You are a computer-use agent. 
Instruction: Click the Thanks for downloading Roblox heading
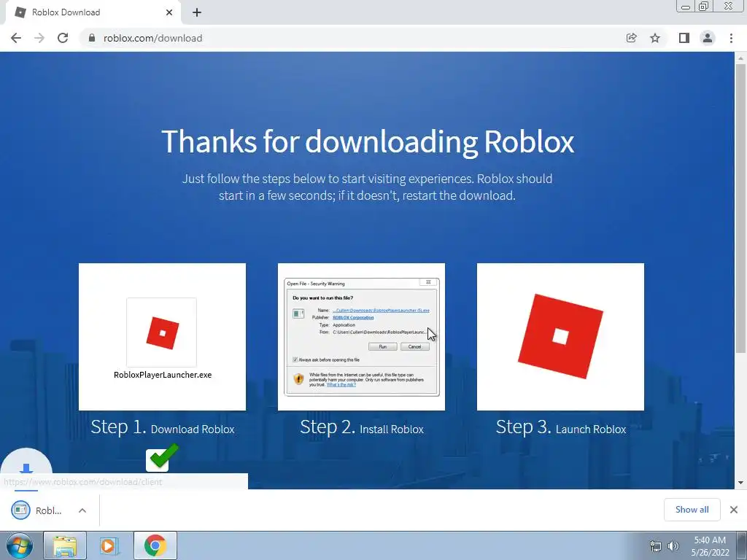(x=368, y=141)
